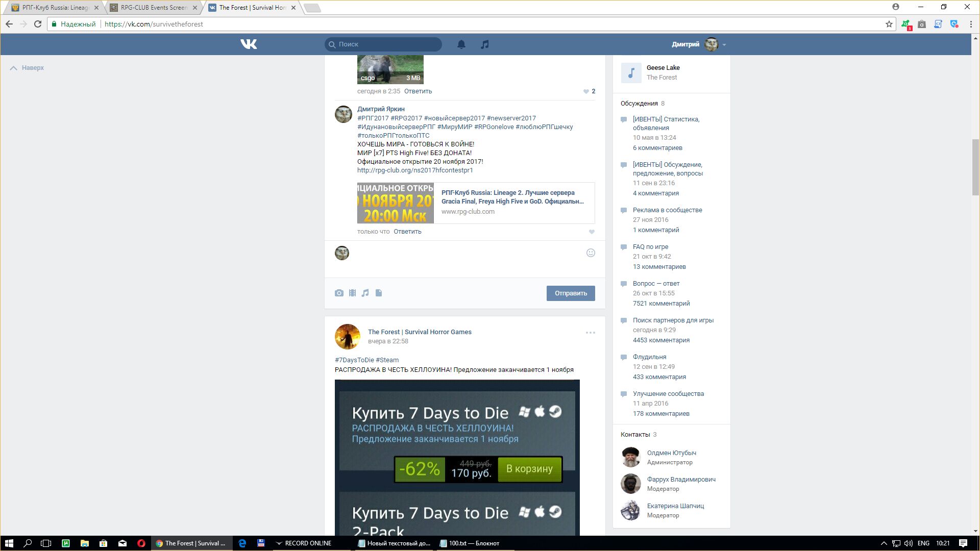Screen dimensions: 980x551
Task: Open the FAQ по игре discussion
Action: click(x=650, y=247)
